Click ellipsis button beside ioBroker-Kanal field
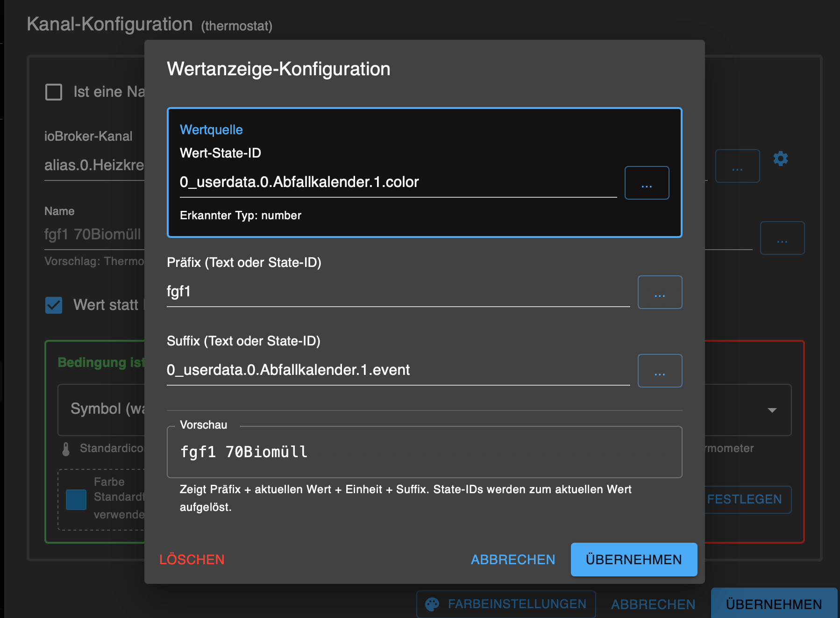The height and width of the screenshot is (618, 840). pos(737,166)
